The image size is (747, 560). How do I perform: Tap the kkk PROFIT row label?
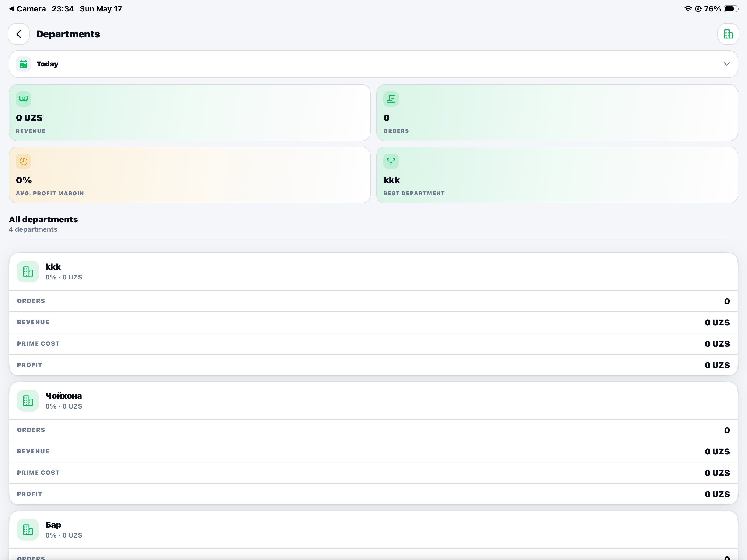[30, 365]
